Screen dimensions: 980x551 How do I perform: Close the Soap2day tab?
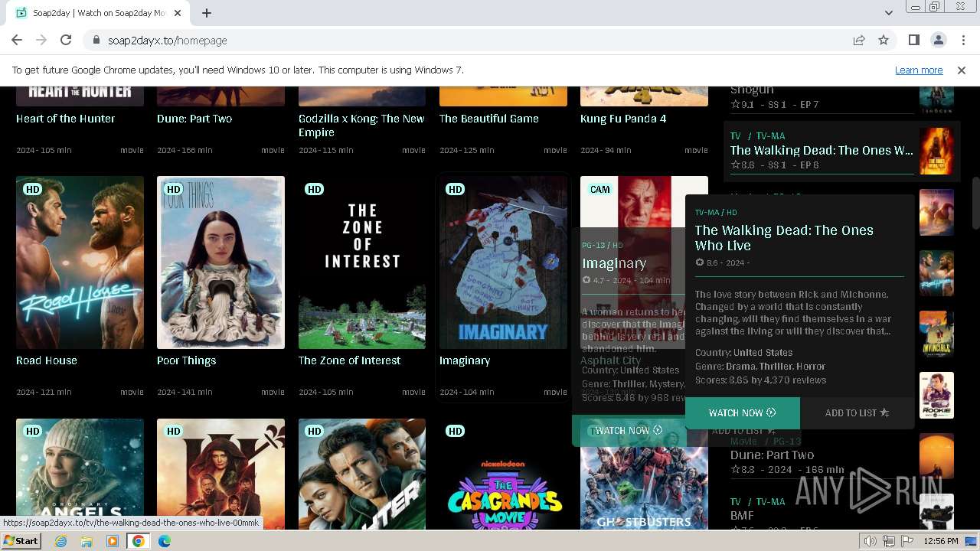[x=178, y=13]
